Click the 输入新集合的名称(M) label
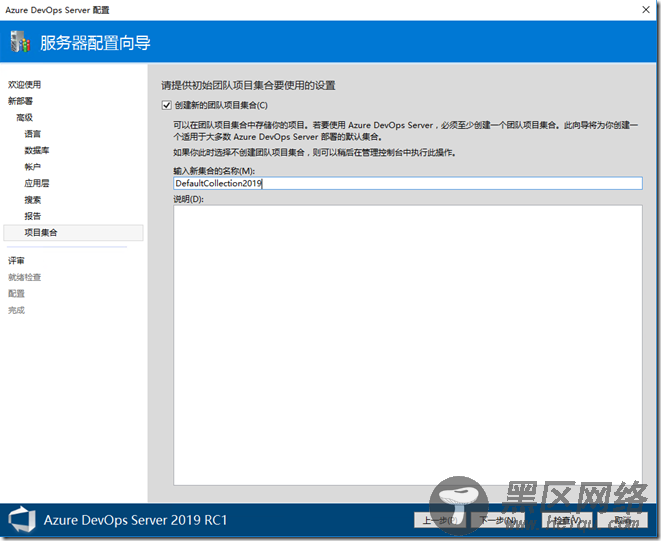This screenshot has height=541, width=661. [x=214, y=171]
